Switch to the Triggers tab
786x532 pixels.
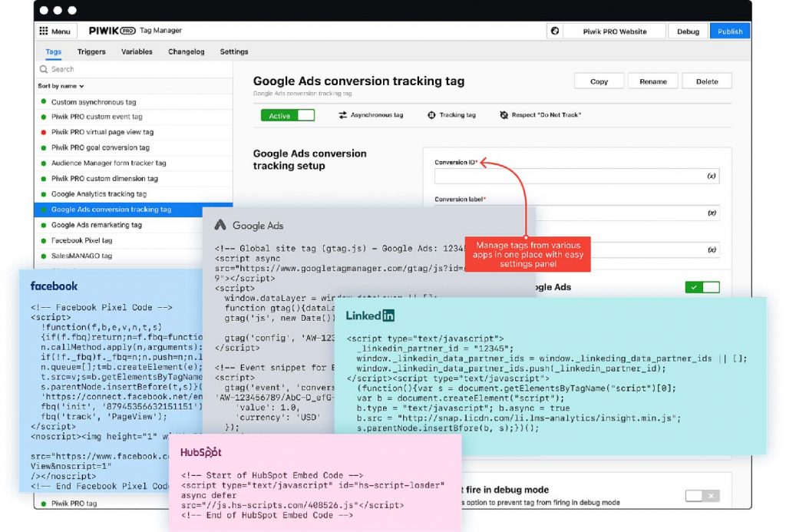pos(91,51)
